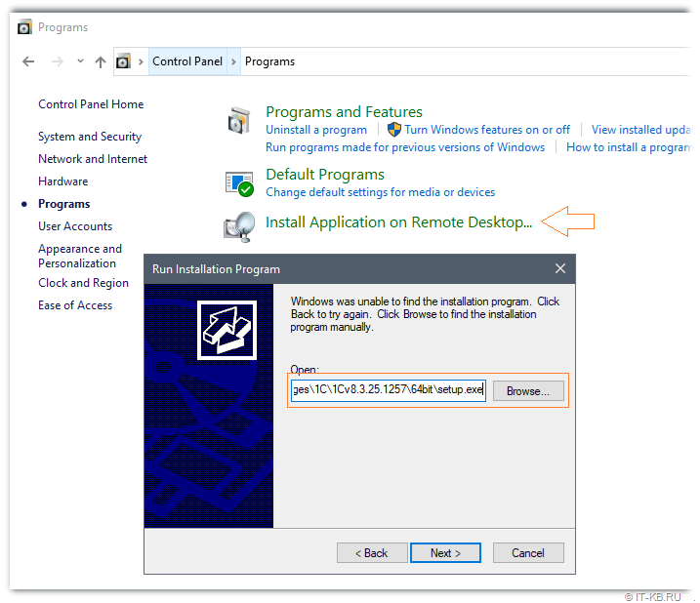Screen dimensions: 700x603
Task: Click the Install Application on Remote Desktop icon
Action: point(239,226)
